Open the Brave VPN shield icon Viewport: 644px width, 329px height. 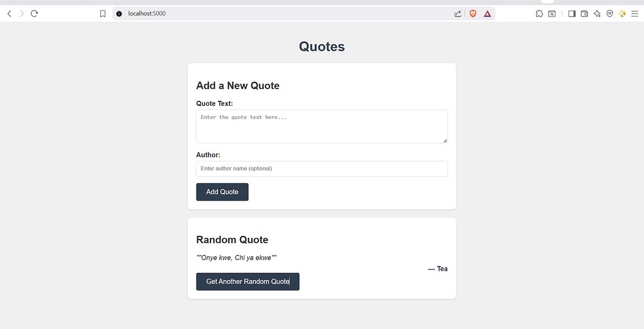pos(610,14)
